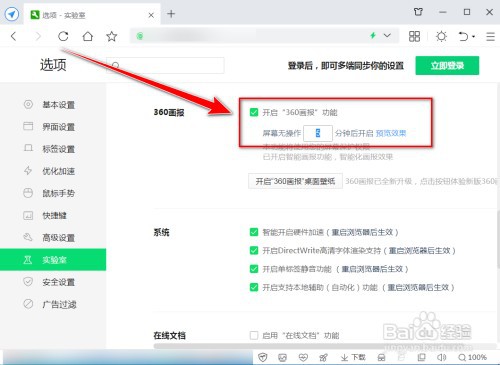Close the 选项 - 实验室 tab
500x365 pixels.
coord(151,15)
